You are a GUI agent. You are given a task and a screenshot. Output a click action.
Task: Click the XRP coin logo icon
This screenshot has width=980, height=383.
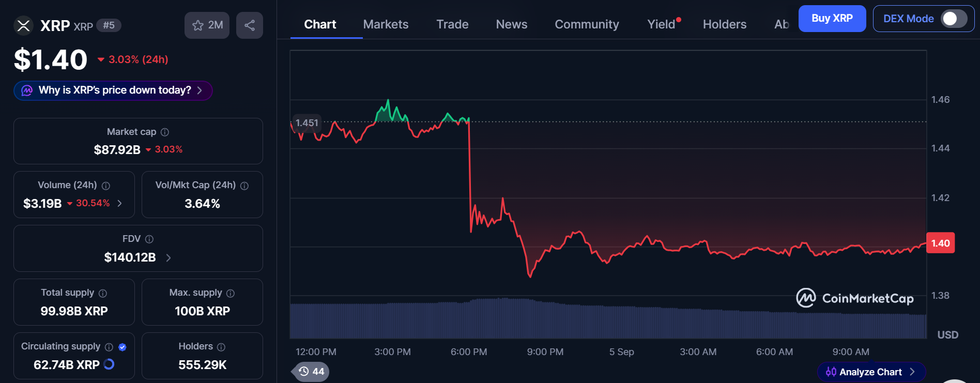coord(23,25)
